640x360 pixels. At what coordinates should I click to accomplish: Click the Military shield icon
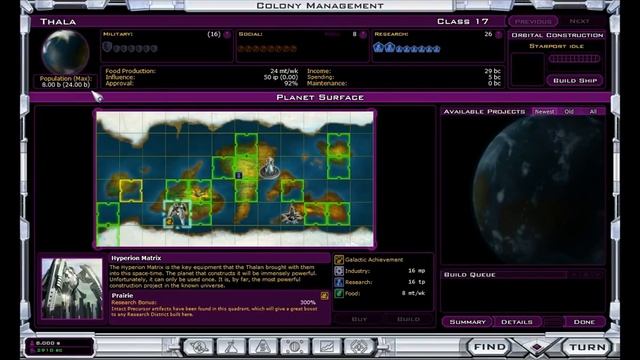pyautogui.click(x=107, y=47)
